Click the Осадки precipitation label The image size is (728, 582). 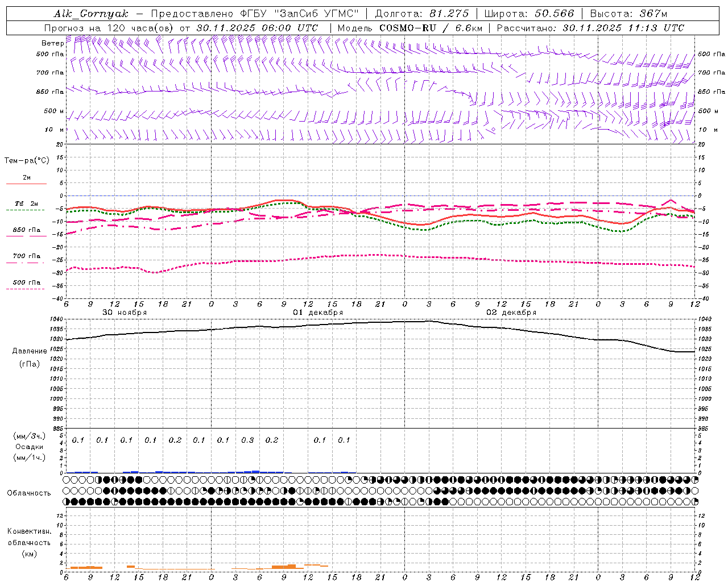pyautogui.click(x=30, y=447)
